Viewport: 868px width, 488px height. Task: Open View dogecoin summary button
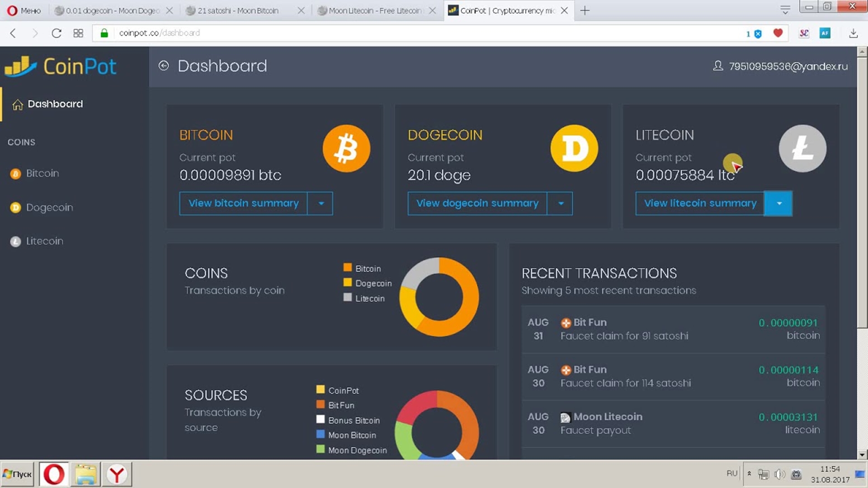(x=477, y=202)
